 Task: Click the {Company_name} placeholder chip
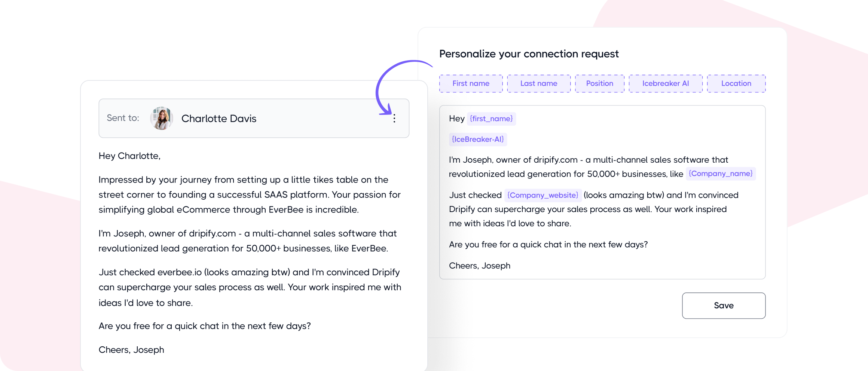[721, 174]
